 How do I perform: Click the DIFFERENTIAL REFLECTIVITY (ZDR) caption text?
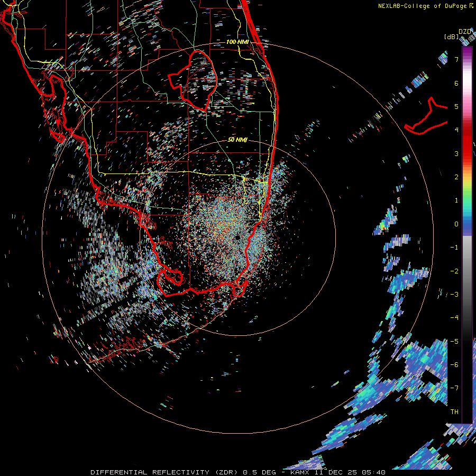(x=165, y=472)
